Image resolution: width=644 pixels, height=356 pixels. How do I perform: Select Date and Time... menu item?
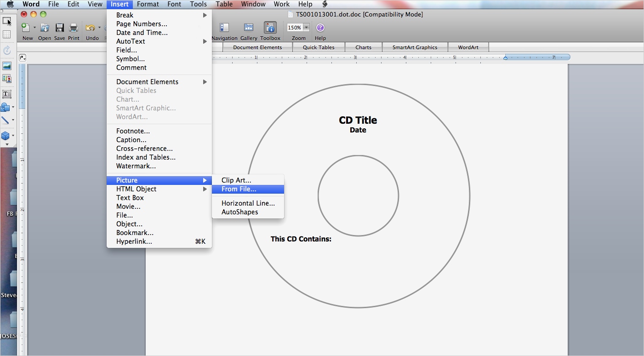(159, 33)
